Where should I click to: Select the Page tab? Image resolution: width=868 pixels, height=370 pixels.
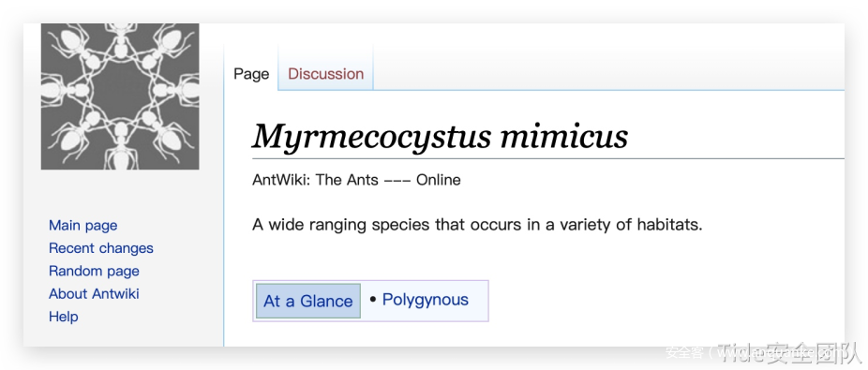coord(251,74)
